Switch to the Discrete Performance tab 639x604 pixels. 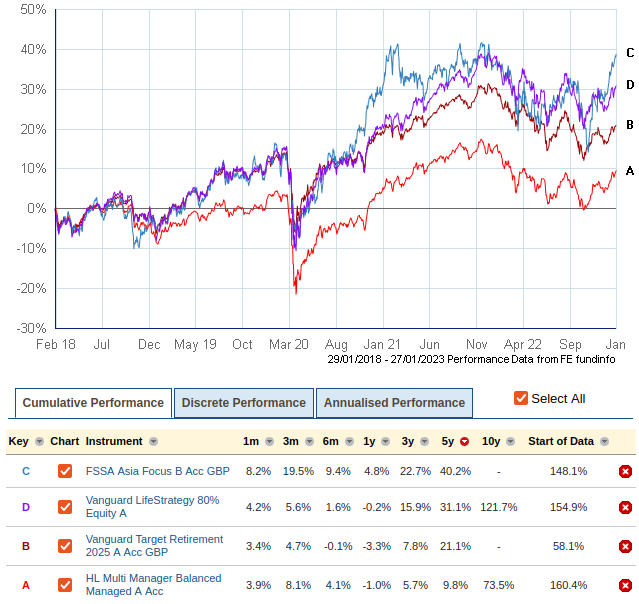243,403
